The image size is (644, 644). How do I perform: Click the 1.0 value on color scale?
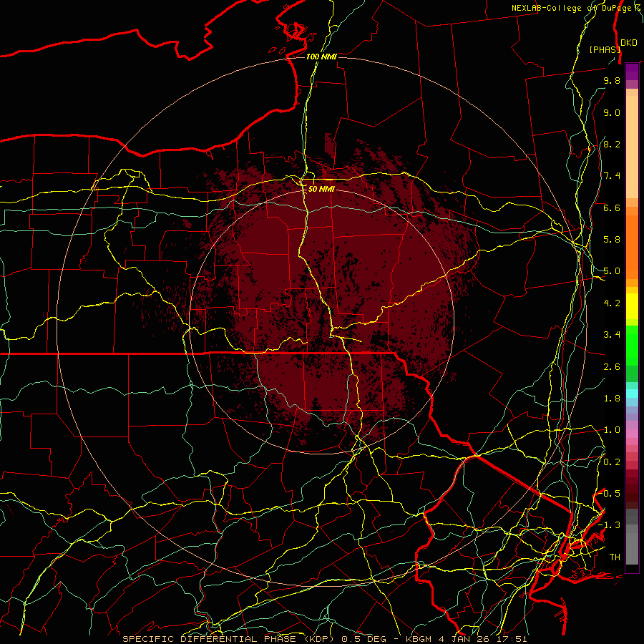pyautogui.click(x=612, y=430)
